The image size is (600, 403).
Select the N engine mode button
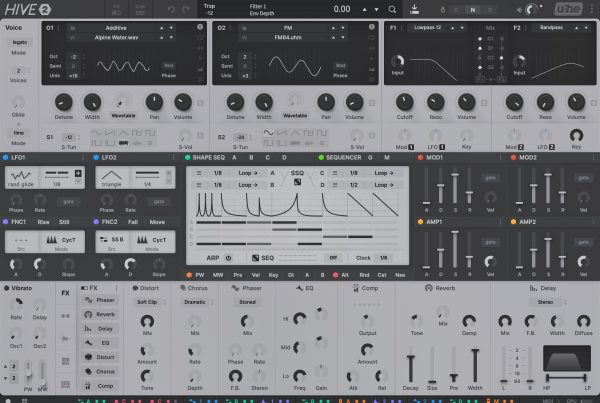(x=473, y=10)
